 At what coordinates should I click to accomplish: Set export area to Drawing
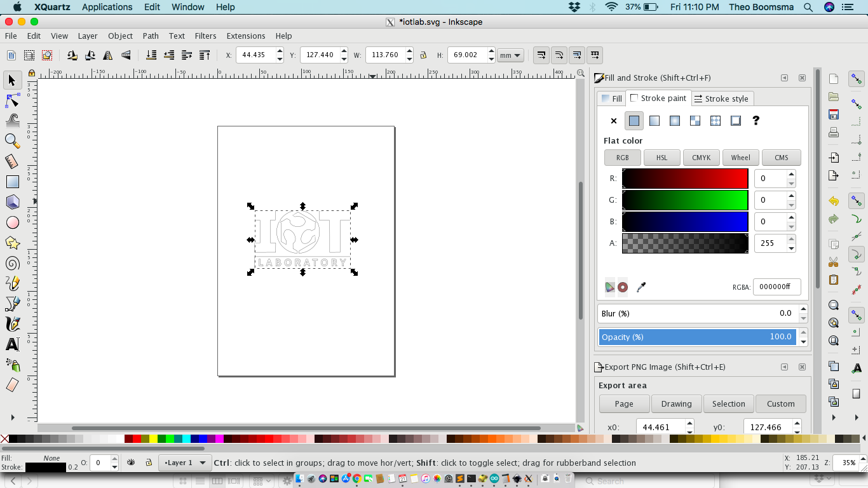(x=676, y=403)
